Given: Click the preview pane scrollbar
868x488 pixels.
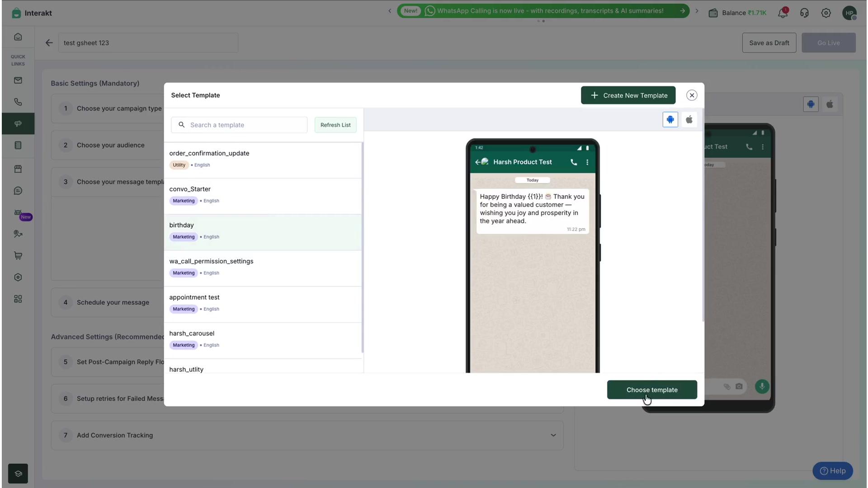Looking at the screenshot, I should [703, 215].
